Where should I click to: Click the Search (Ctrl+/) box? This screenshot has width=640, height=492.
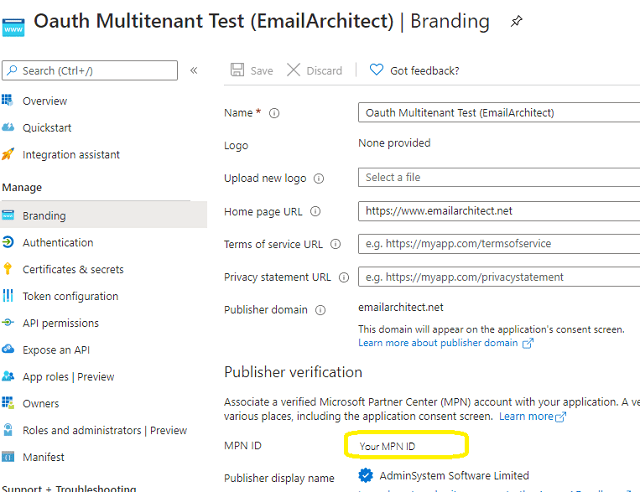point(90,71)
